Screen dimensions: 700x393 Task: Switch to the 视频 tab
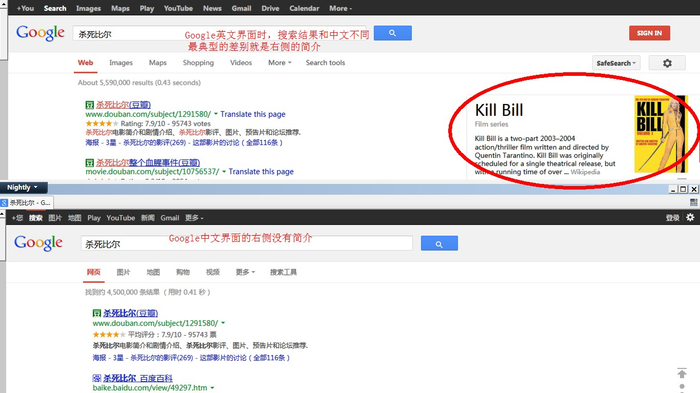point(212,272)
